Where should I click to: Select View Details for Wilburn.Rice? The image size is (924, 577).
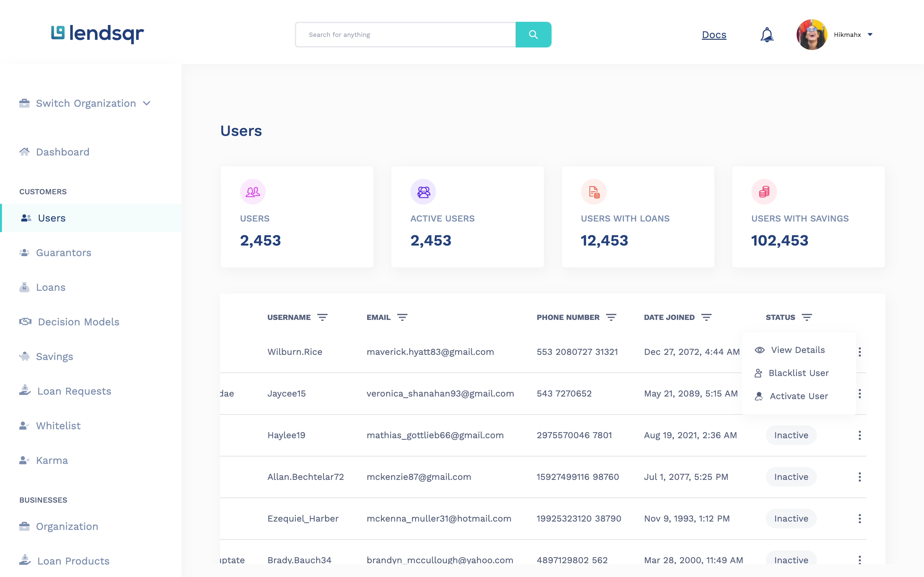click(797, 350)
